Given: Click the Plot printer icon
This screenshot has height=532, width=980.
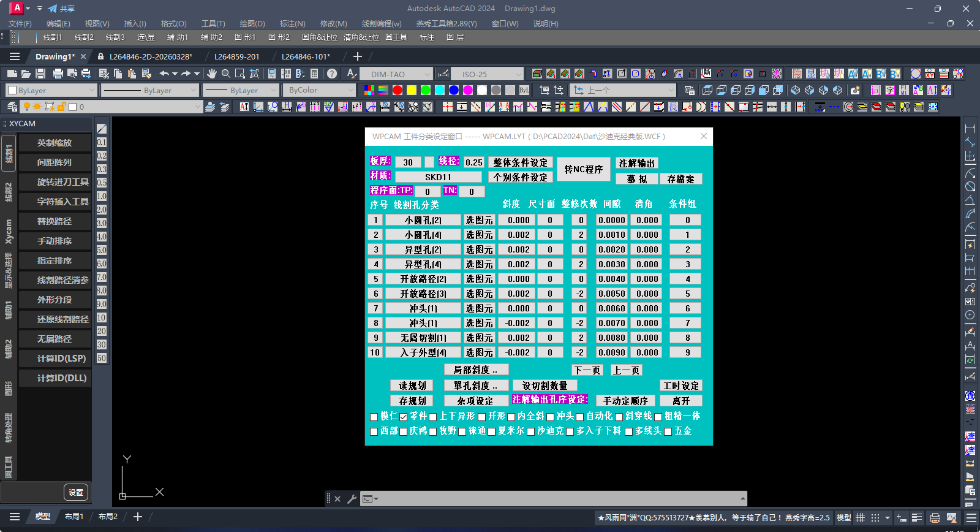Looking at the screenshot, I should point(58,74).
